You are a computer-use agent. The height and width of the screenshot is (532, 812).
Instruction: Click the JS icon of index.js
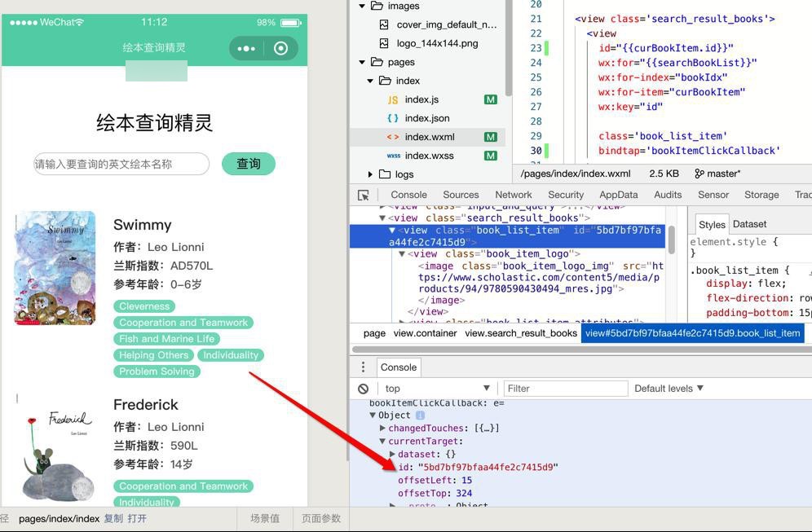[x=393, y=100]
